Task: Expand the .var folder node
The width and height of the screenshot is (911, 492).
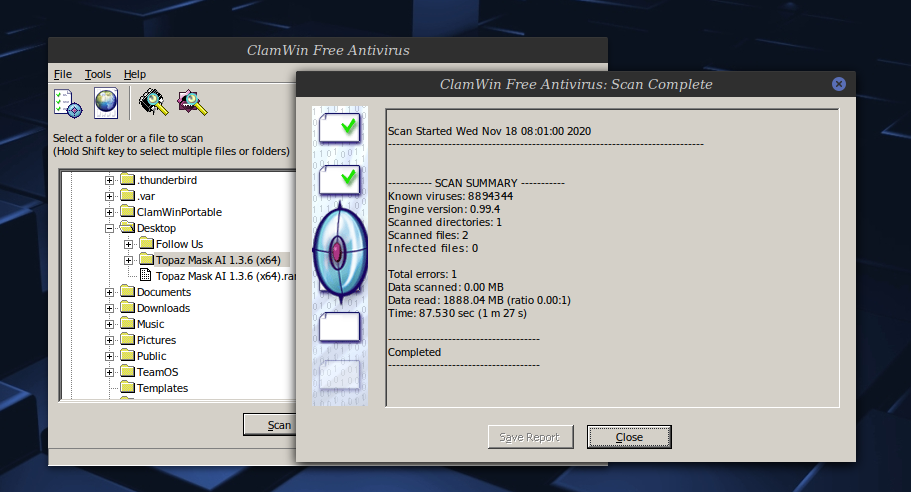Action: [x=109, y=196]
